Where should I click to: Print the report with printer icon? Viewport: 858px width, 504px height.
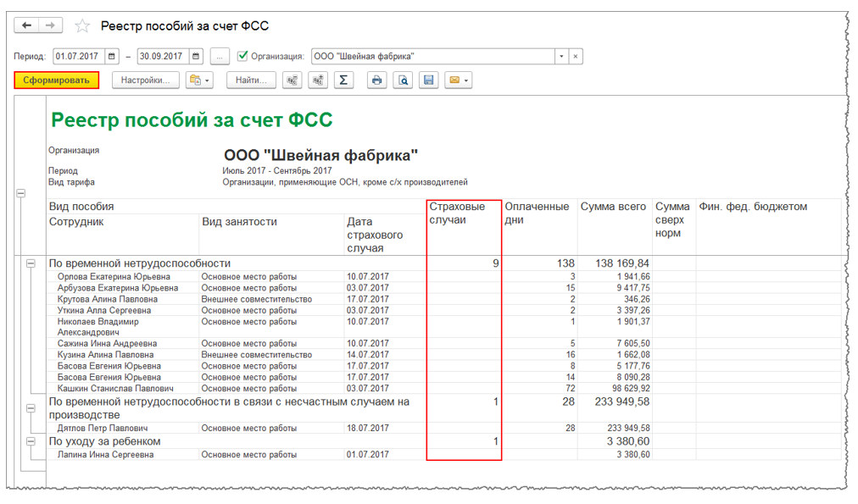(376, 80)
